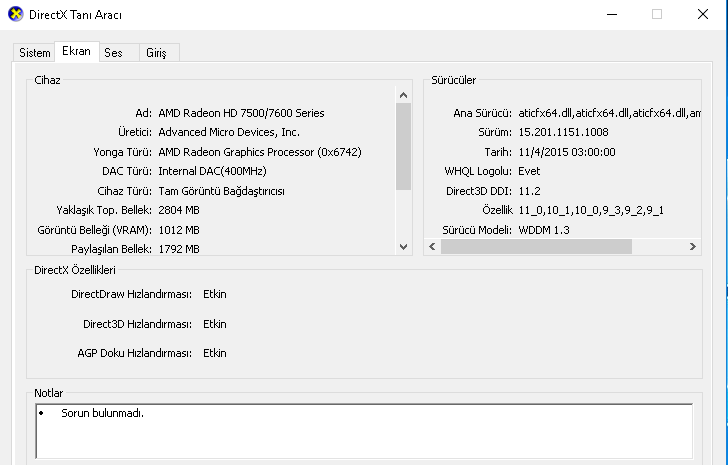This screenshot has width=728, height=465.
Task: Click the Ana Sürücü aticfx64.dll value
Action: coord(610,113)
